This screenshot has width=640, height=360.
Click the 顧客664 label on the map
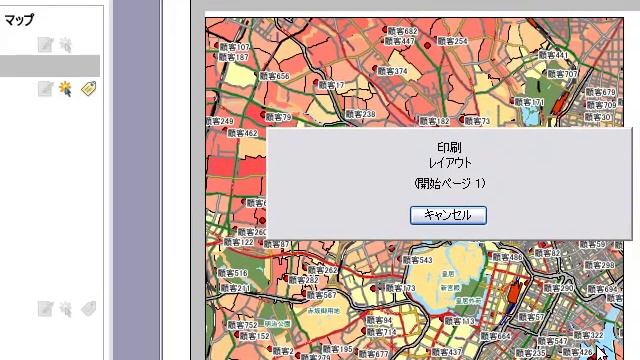pos(495,336)
